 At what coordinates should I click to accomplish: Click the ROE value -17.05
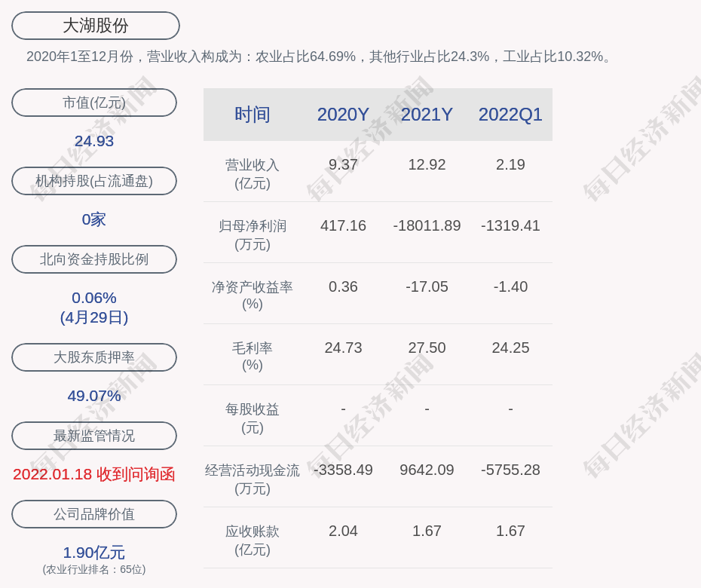click(x=427, y=286)
